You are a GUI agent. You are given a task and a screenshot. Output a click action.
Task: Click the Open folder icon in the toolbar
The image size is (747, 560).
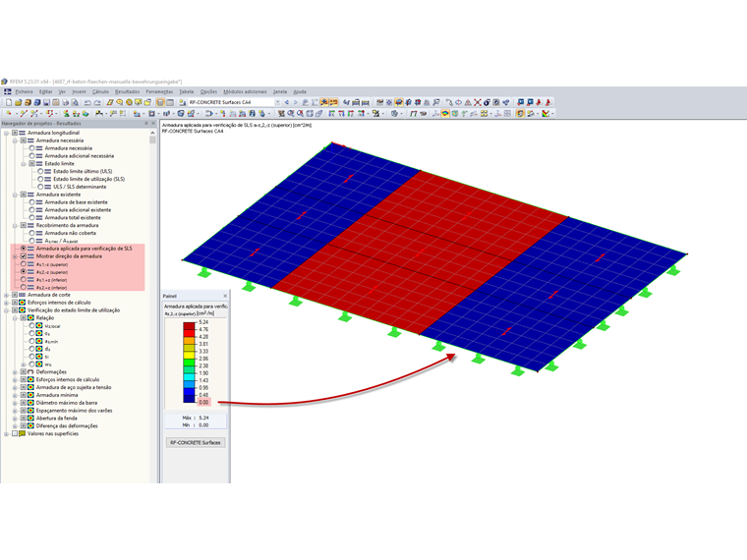click(18, 102)
